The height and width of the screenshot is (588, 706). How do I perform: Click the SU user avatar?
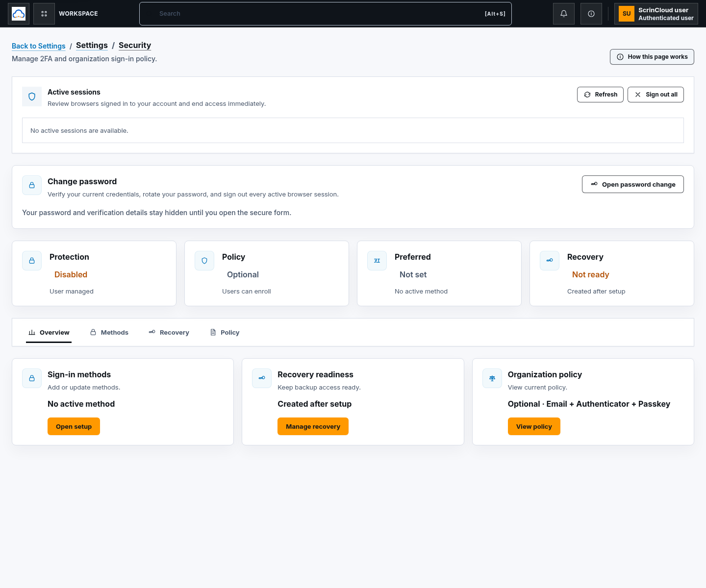click(627, 14)
